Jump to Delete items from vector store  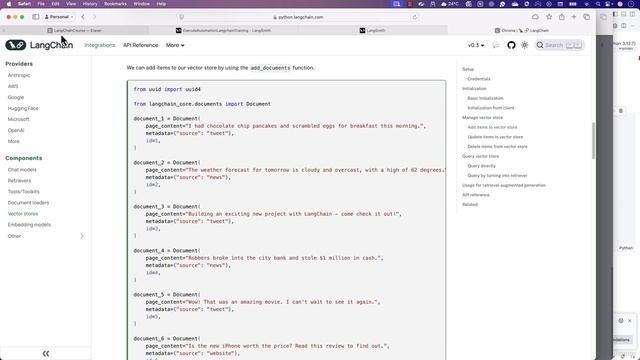(497, 146)
